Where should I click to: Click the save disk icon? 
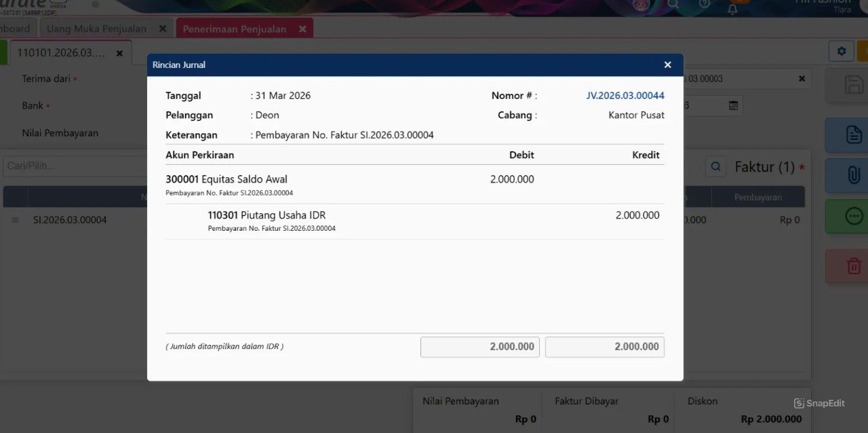click(853, 85)
